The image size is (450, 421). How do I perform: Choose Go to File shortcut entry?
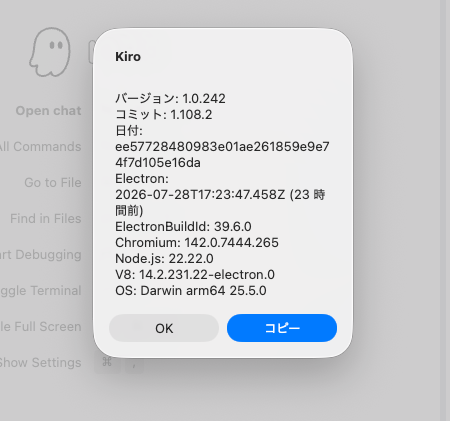pyautogui.click(x=53, y=183)
